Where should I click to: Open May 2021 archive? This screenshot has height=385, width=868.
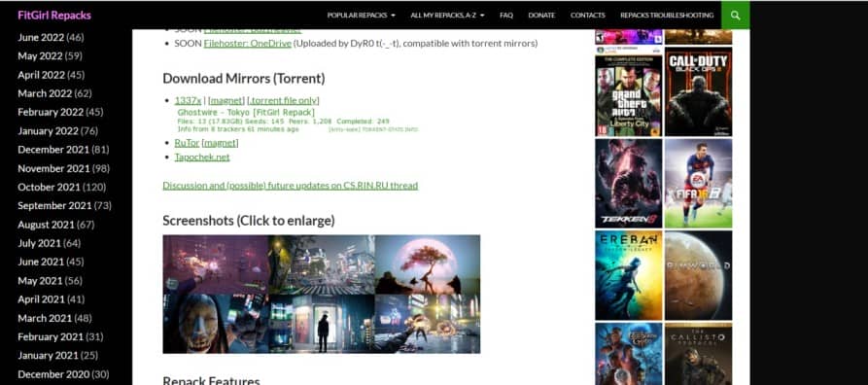tap(40, 281)
